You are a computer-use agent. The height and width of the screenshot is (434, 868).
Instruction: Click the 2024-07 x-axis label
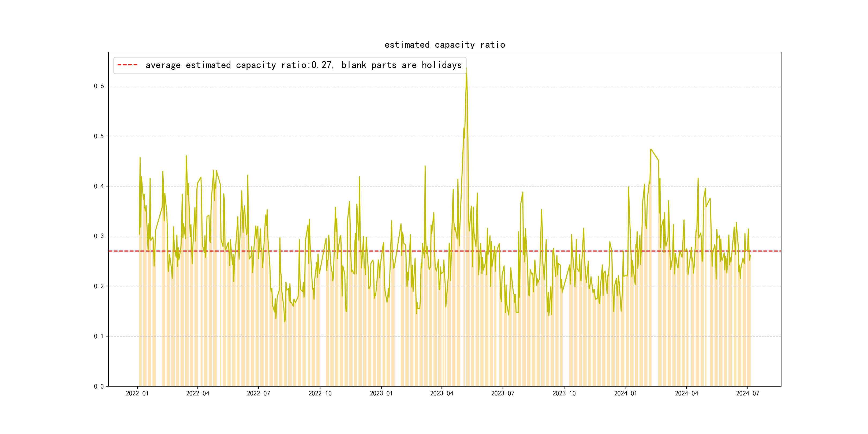tap(748, 393)
